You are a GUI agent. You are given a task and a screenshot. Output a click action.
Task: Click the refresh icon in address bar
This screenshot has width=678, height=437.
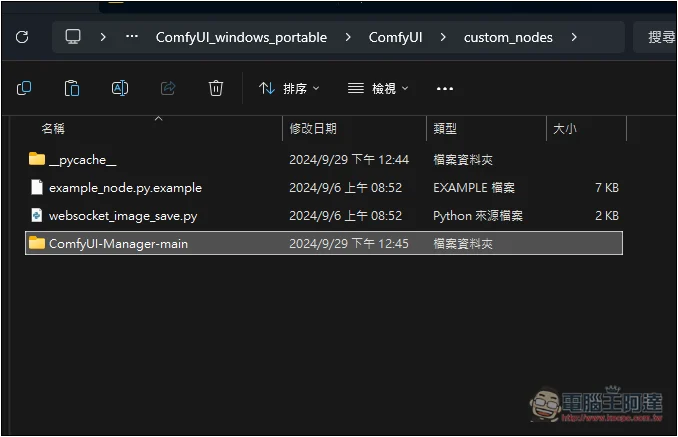coord(22,37)
